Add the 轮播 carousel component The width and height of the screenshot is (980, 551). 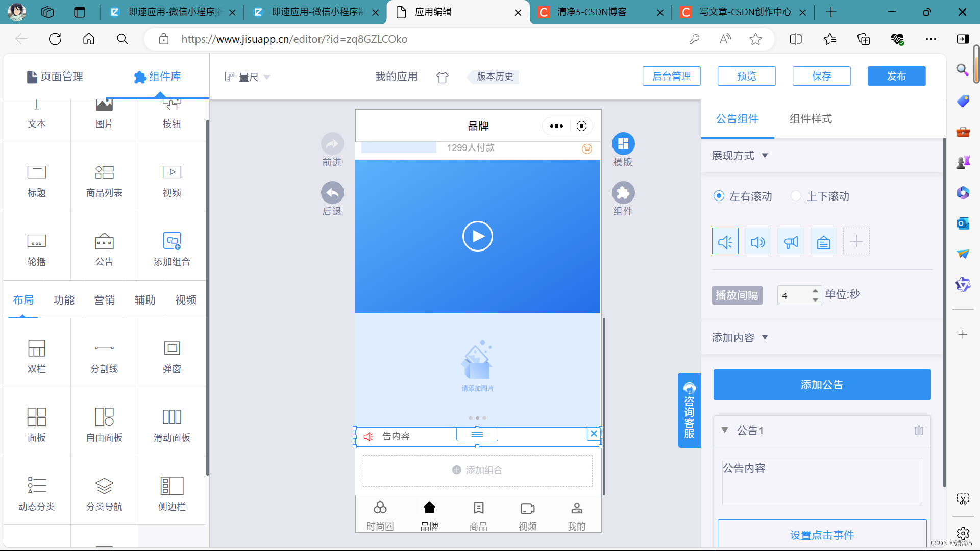[36, 247]
